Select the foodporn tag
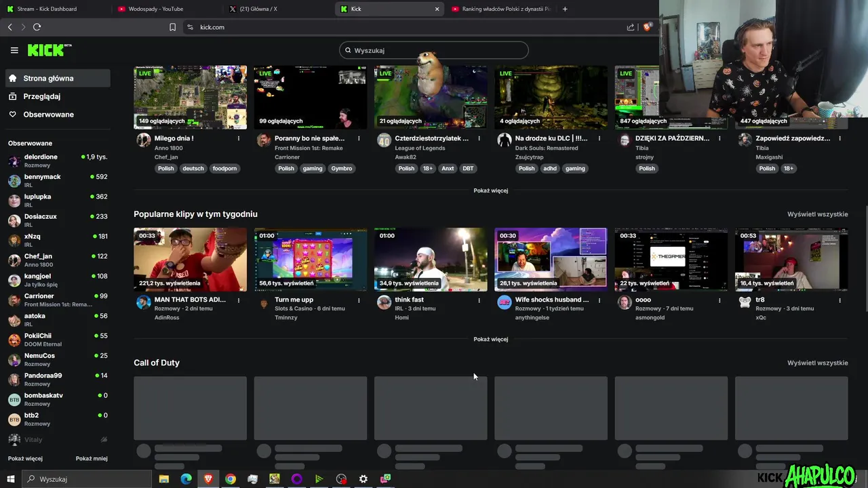The height and width of the screenshot is (488, 868). 224,168
